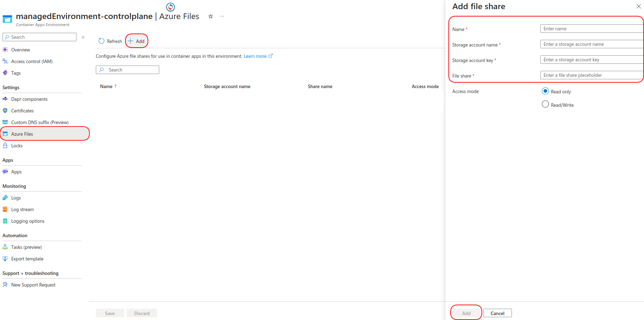The height and width of the screenshot is (320, 644).
Task: Click the purple Tags icon
Action: click(5, 73)
